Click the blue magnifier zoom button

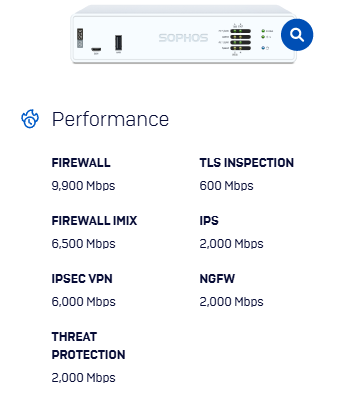297,35
